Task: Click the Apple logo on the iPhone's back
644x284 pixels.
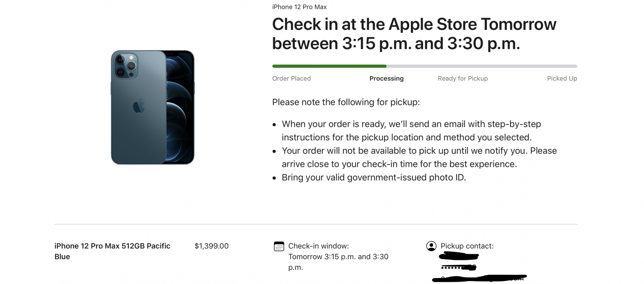Action: 139,106
